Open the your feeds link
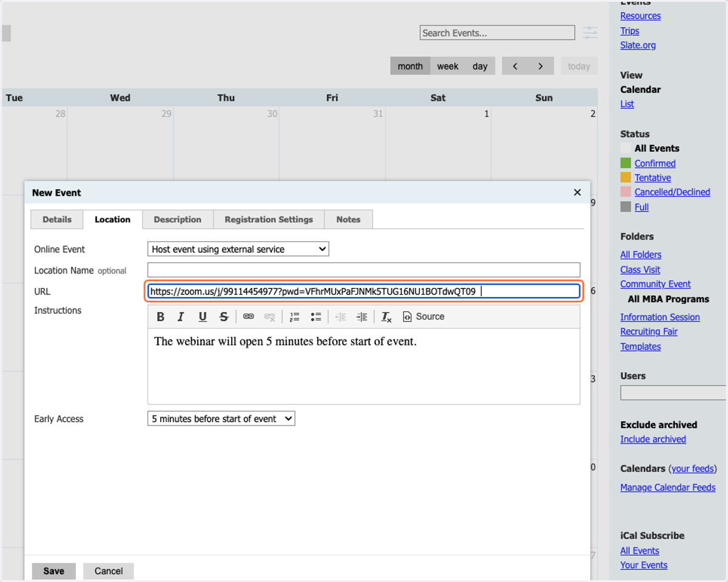 click(692, 468)
